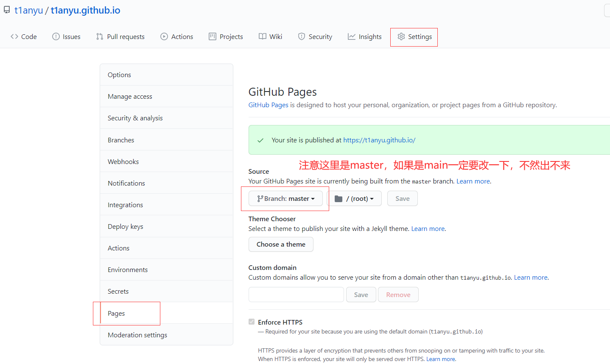Click the Wiki book icon

click(263, 37)
